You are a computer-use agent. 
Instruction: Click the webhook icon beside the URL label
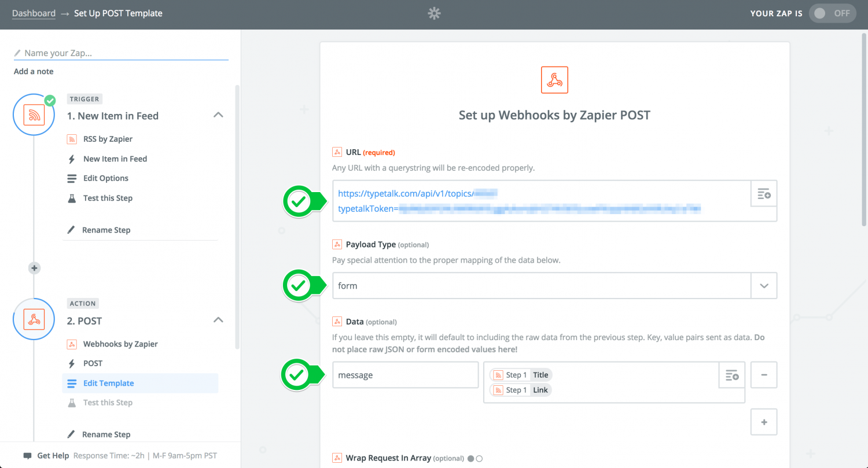337,152
